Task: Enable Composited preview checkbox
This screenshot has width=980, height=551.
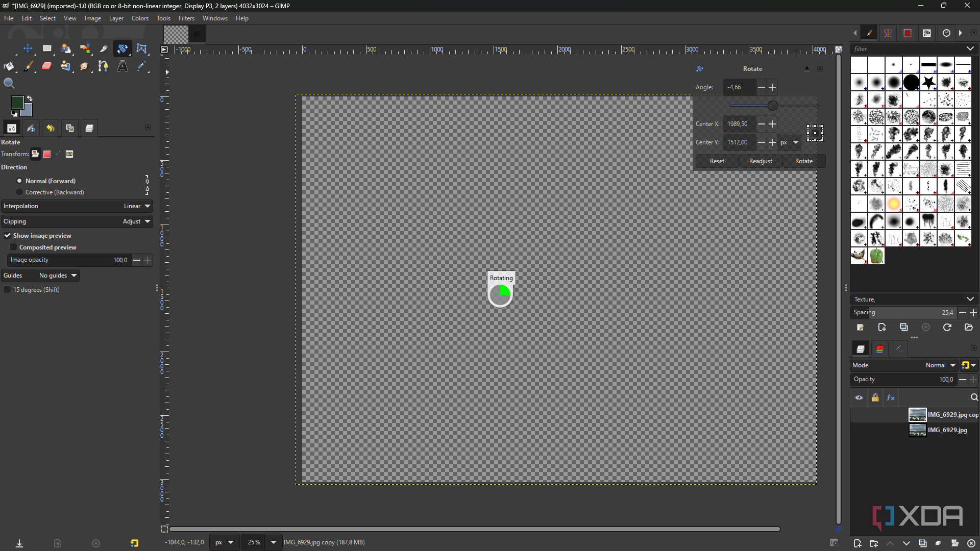Action: [x=13, y=247]
